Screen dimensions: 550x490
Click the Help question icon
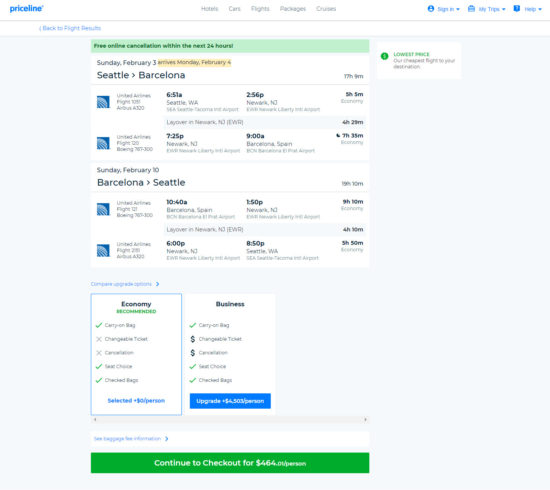517,9
